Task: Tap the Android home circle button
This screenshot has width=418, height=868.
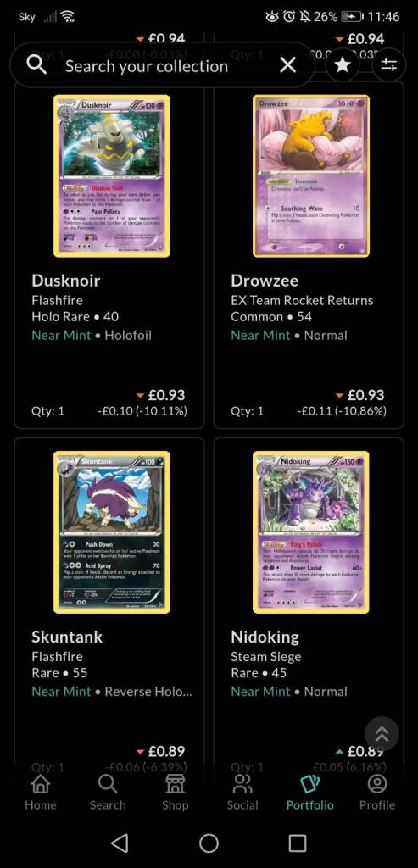Action: tap(209, 843)
